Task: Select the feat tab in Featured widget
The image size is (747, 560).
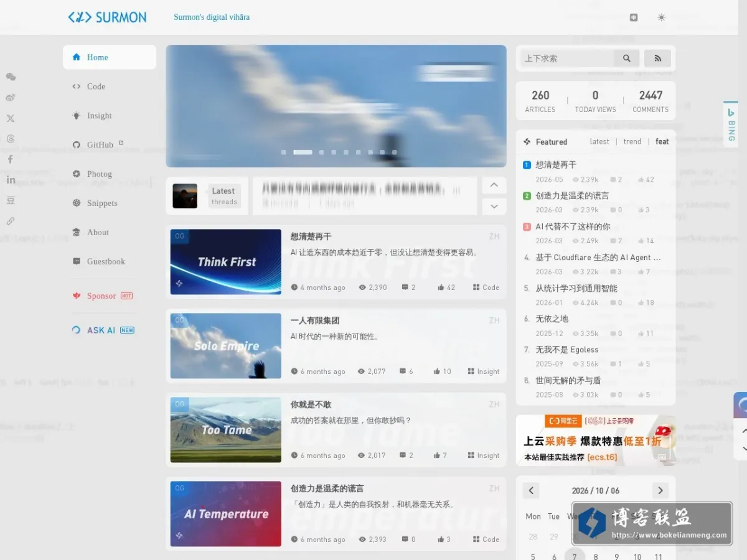Action: tap(662, 142)
